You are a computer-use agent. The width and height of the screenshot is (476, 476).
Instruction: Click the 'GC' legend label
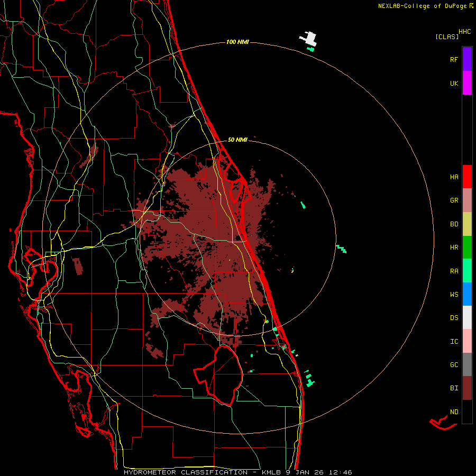pos(454,365)
